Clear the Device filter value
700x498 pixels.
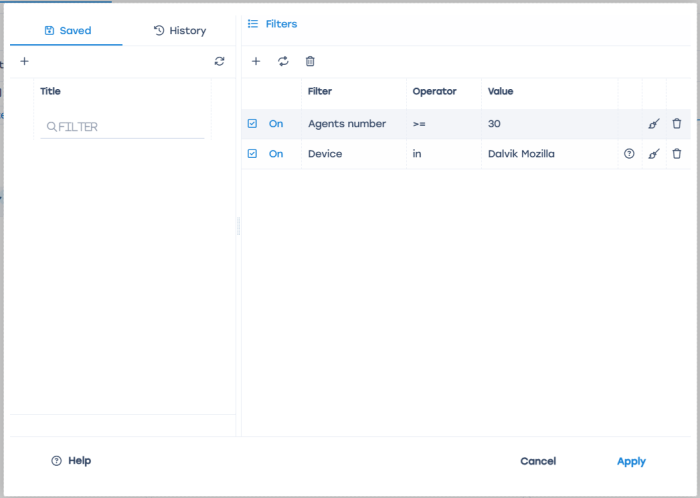(x=654, y=154)
